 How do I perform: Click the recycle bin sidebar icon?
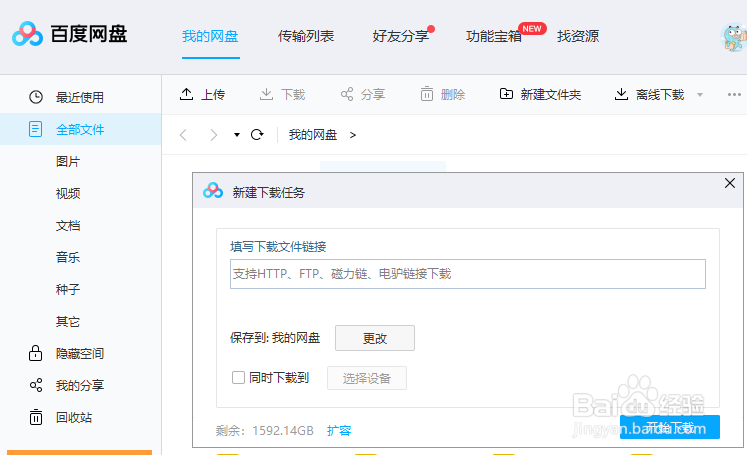click(36, 417)
